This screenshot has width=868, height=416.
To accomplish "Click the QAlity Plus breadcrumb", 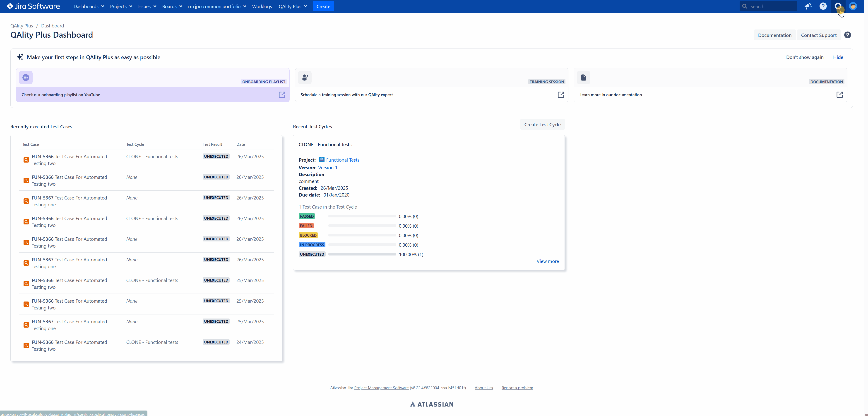I will point(22,26).
